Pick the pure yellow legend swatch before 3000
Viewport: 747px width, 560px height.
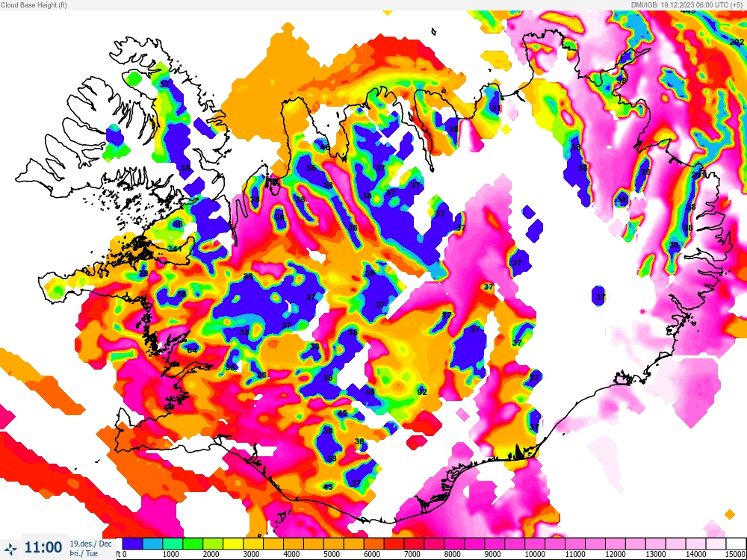click(233, 544)
